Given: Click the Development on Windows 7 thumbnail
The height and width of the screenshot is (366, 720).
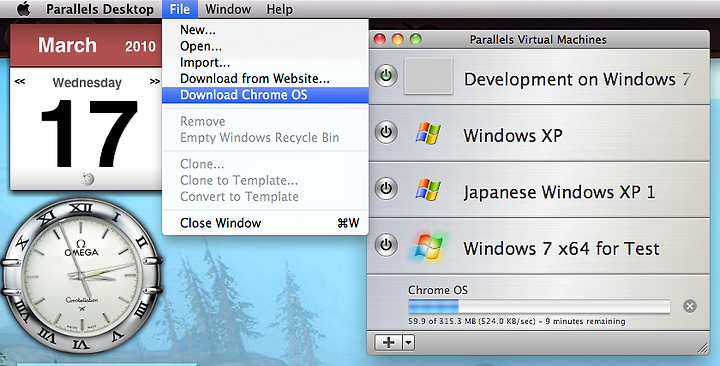Looking at the screenshot, I should [428, 76].
